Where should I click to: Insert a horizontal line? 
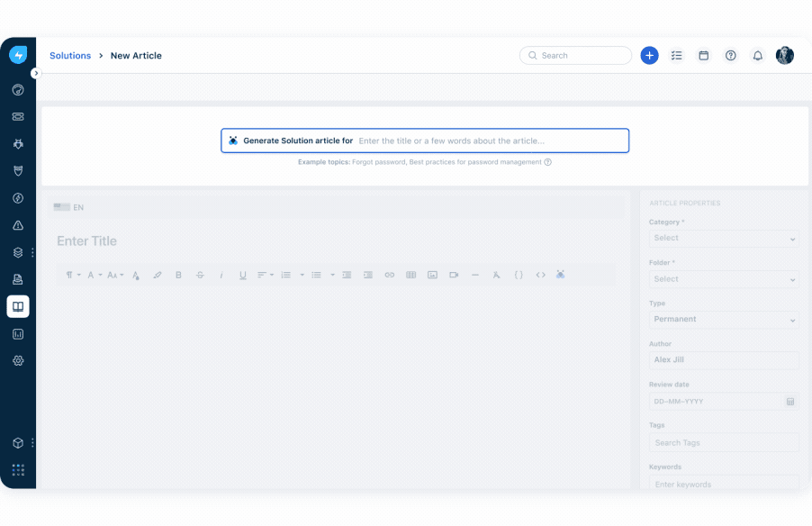(475, 276)
